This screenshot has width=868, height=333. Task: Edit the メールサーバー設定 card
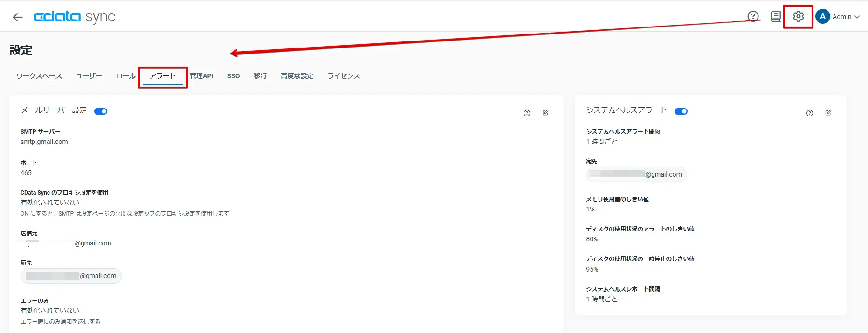545,113
